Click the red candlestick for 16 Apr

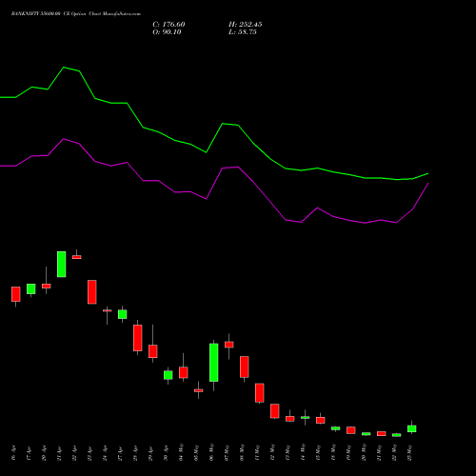[16, 294]
